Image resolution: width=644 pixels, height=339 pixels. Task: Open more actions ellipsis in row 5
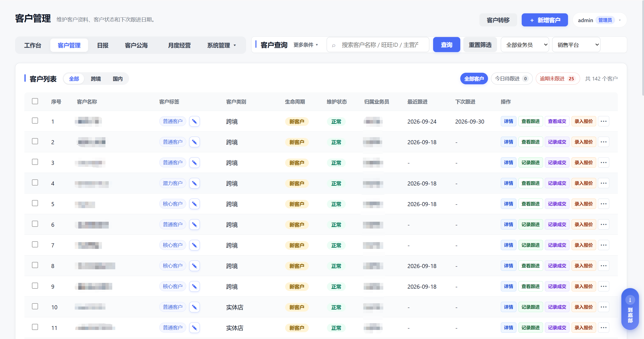(x=603, y=204)
